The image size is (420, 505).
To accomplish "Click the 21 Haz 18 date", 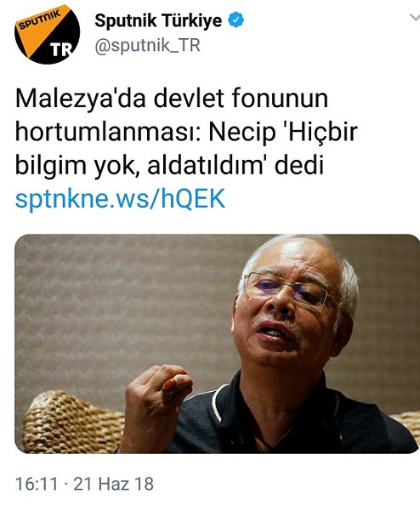I will (x=113, y=484).
